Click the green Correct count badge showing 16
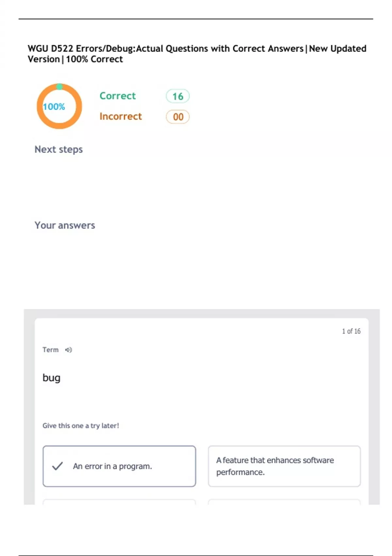 (178, 96)
